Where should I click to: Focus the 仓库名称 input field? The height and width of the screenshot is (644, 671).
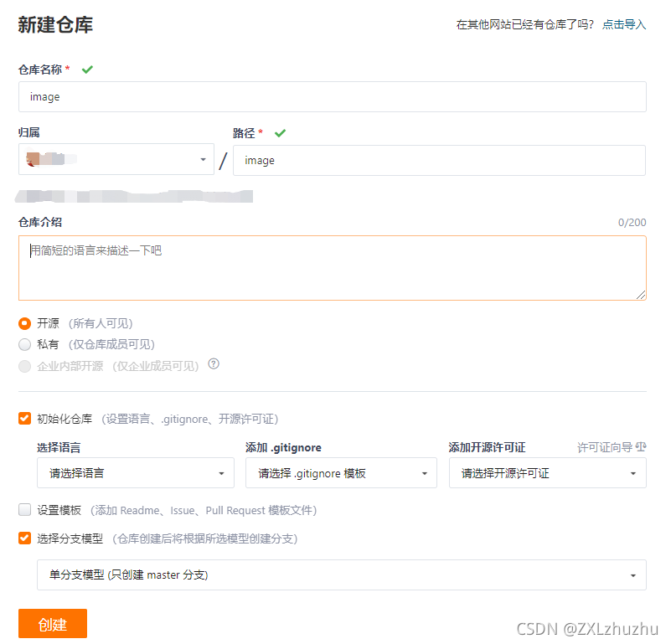click(332, 96)
